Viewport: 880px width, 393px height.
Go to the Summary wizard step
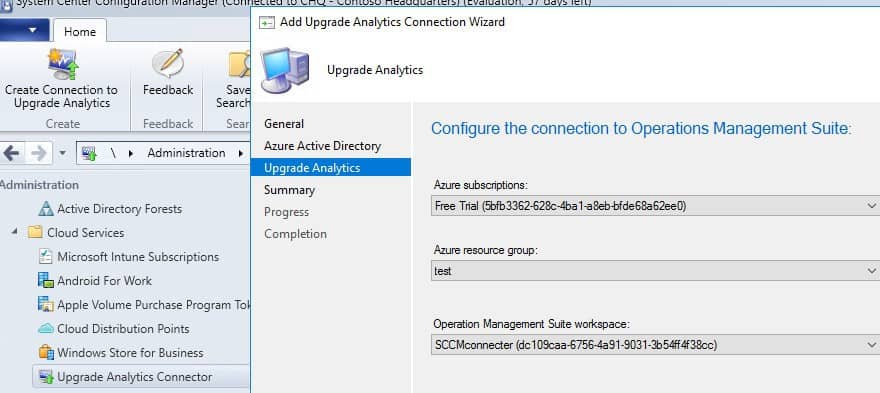pyautogui.click(x=289, y=190)
